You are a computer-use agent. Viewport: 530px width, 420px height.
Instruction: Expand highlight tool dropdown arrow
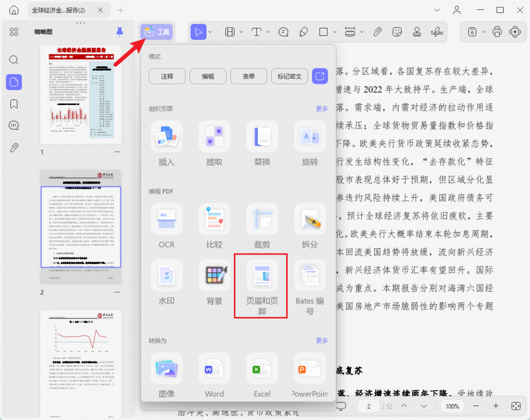tap(241, 32)
